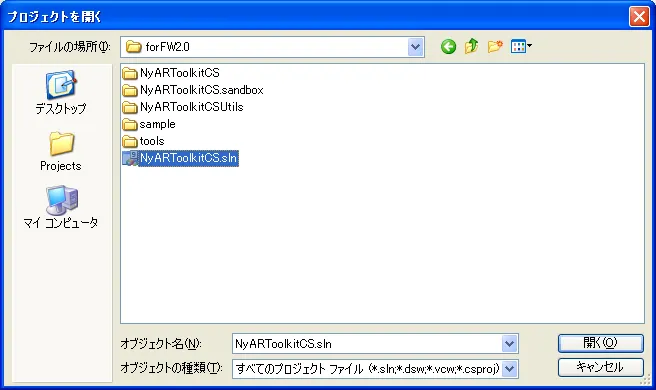Click the project file type combo box text
Viewport: 656px width, 390px height.
click(x=367, y=369)
